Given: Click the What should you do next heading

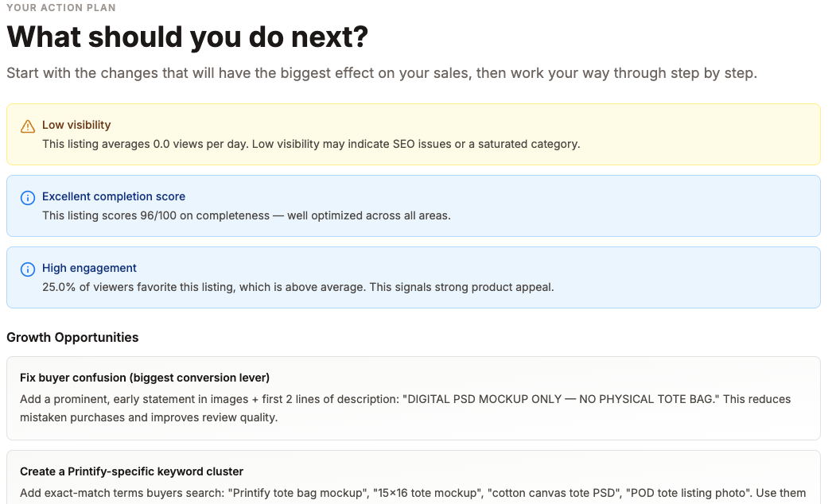Looking at the screenshot, I should click(187, 37).
